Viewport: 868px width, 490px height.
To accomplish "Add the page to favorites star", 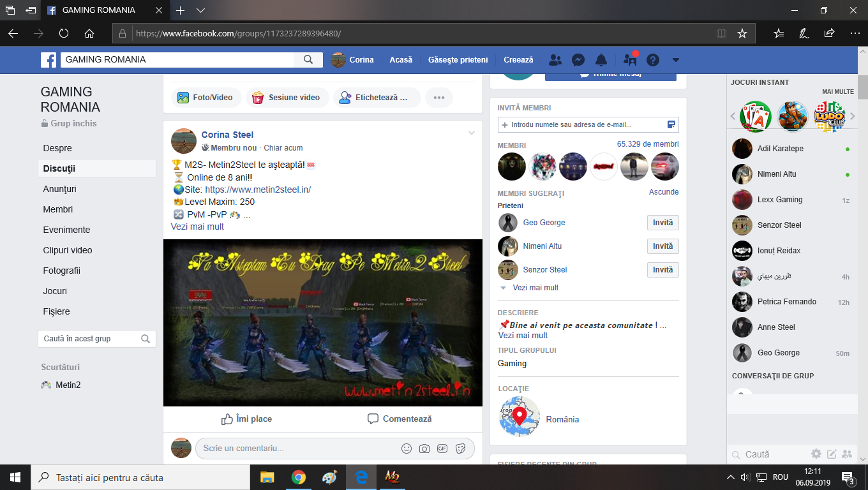I will [742, 33].
